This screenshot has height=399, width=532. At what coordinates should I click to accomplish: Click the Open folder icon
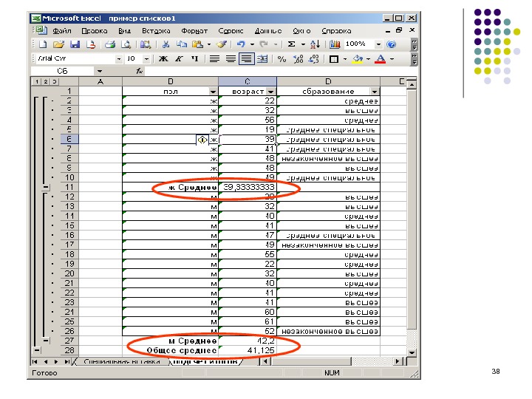pyautogui.click(x=58, y=44)
